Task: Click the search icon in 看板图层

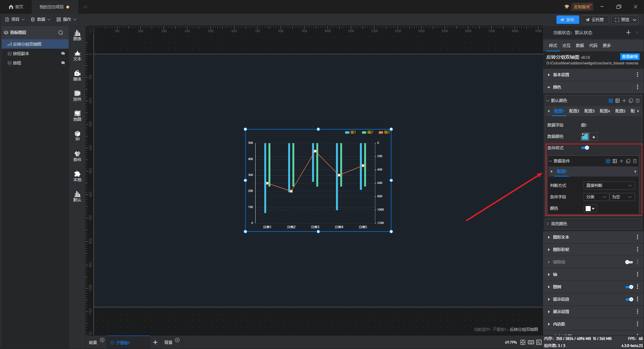Action: coord(61,33)
